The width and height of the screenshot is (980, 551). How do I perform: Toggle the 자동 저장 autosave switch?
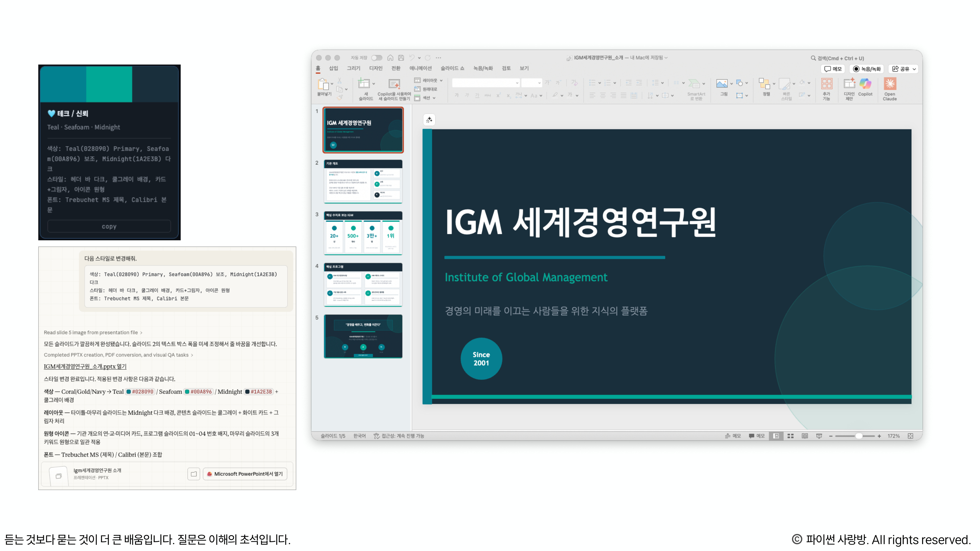(x=377, y=58)
